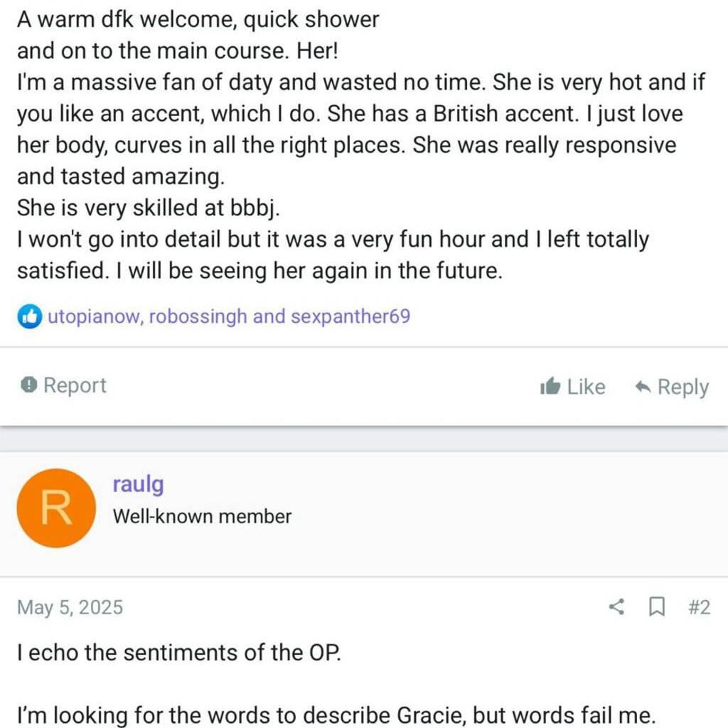Image resolution: width=728 pixels, height=728 pixels.
Task: Click the "A warm dfk welcome" line
Action: (x=198, y=20)
